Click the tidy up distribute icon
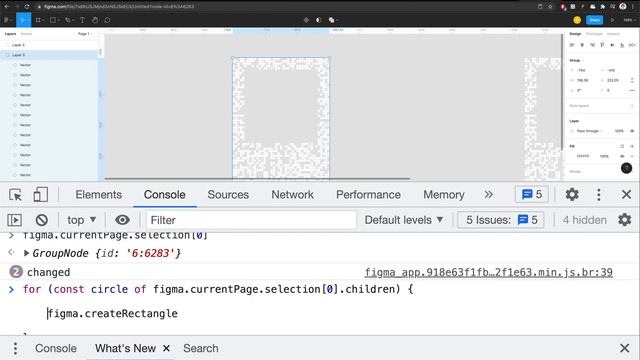The height and width of the screenshot is (360, 640). click(x=632, y=45)
